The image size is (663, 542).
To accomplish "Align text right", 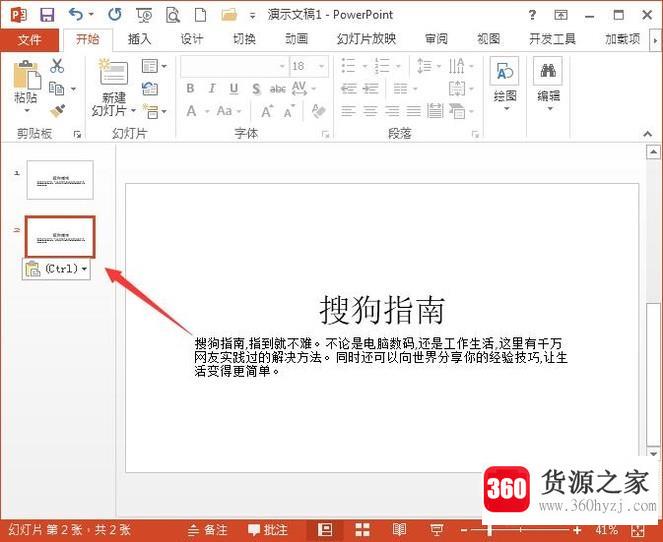I will (392, 112).
